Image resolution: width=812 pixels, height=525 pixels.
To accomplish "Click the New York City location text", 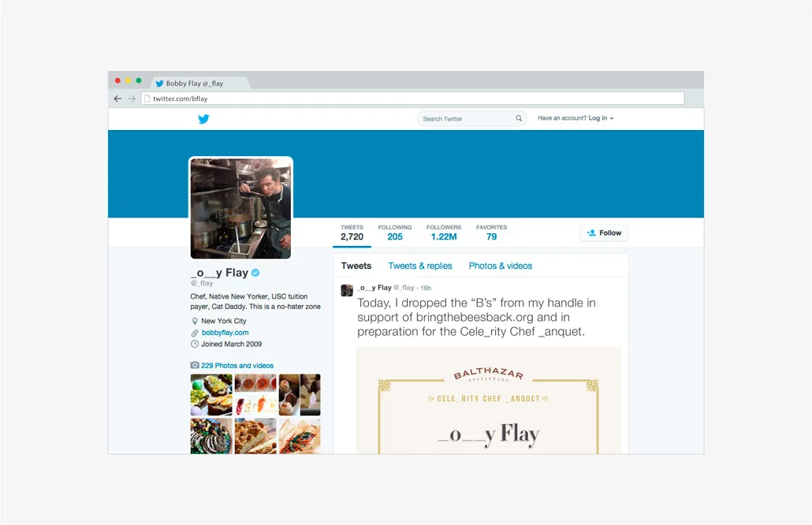I will tap(224, 321).
